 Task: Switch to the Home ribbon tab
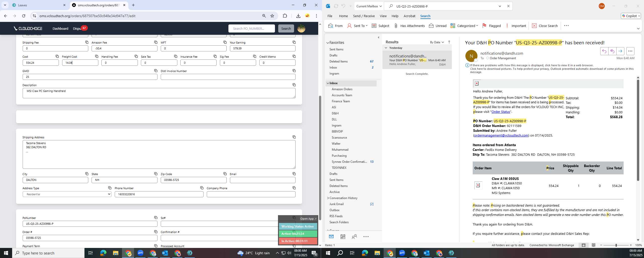pyautogui.click(x=343, y=16)
